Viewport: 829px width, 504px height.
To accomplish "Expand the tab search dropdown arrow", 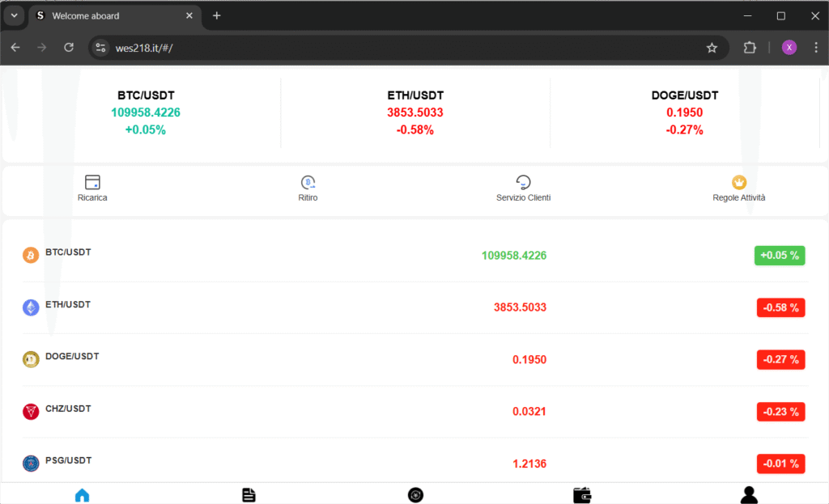I will click(14, 15).
